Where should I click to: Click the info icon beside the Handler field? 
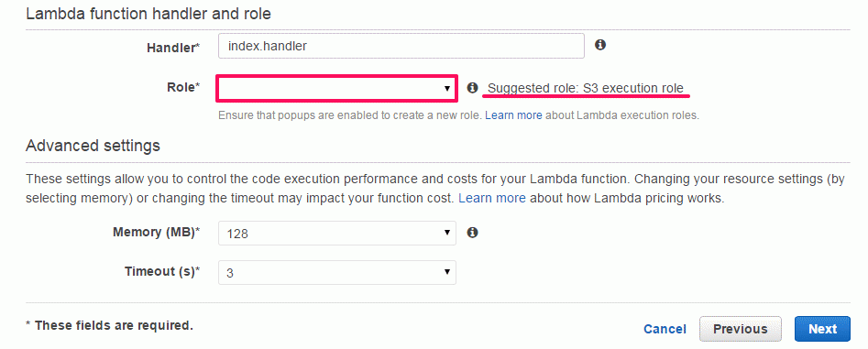click(600, 45)
